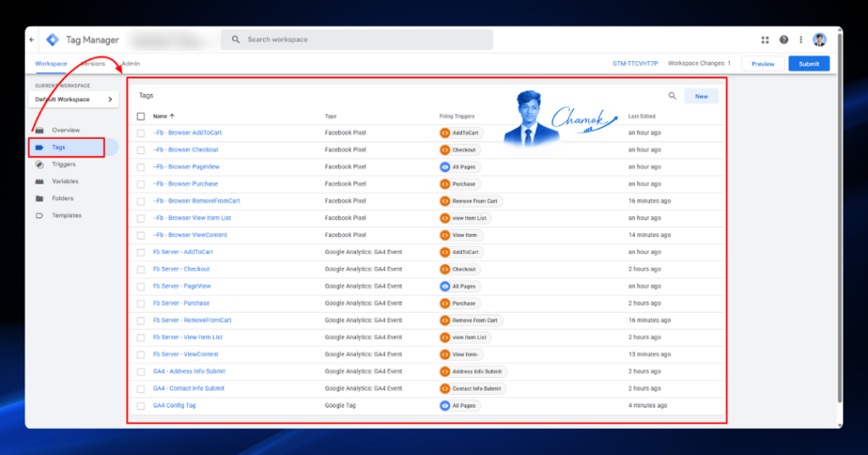Switch to the Workspace tab
The image size is (868, 455).
(x=51, y=64)
